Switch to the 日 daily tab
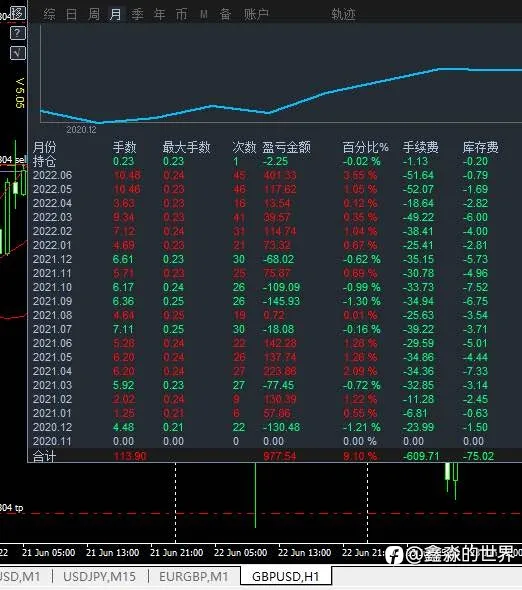This screenshot has width=522, height=590. 72,14
